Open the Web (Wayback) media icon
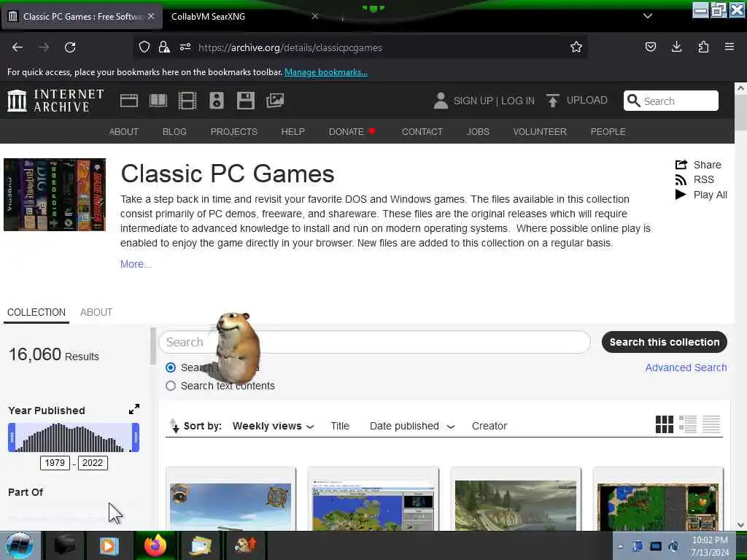This screenshot has width=747, height=560. [129, 101]
